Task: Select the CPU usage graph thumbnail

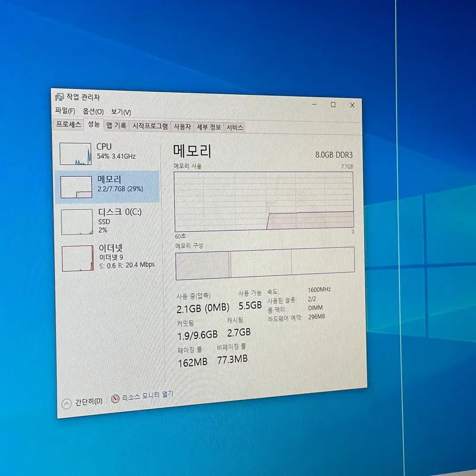Action: [x=76, y=154]
